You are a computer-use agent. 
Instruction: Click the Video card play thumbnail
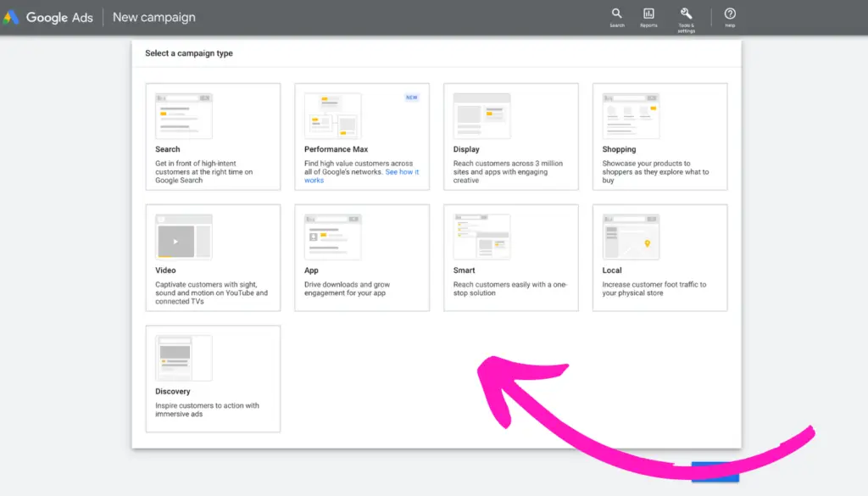[x=176, y=241]
